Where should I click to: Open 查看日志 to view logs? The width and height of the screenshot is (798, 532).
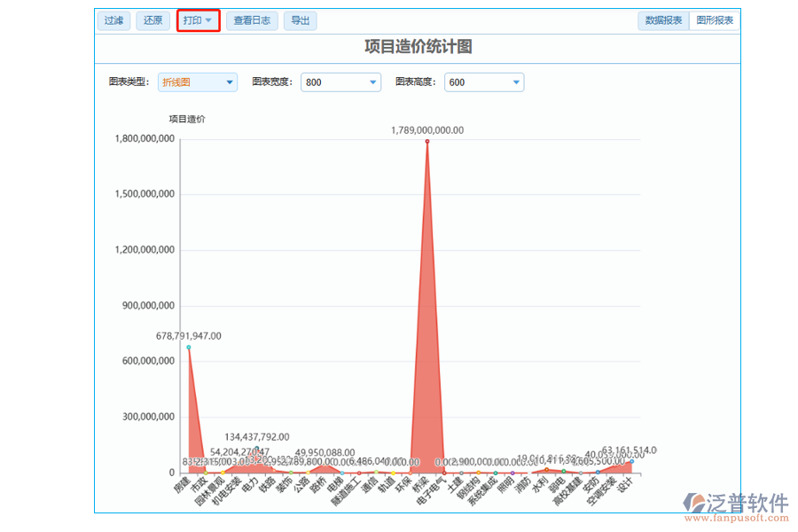252,20
